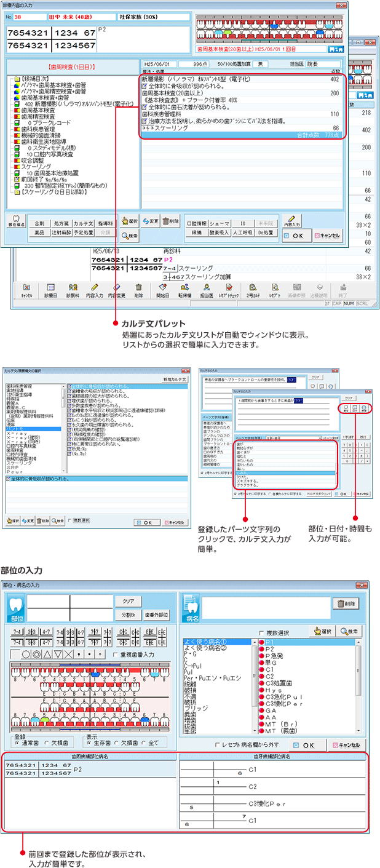Click the 変更 icon in treatment window
This screenshot has width=380, height=868.
[x=151, y=221]
